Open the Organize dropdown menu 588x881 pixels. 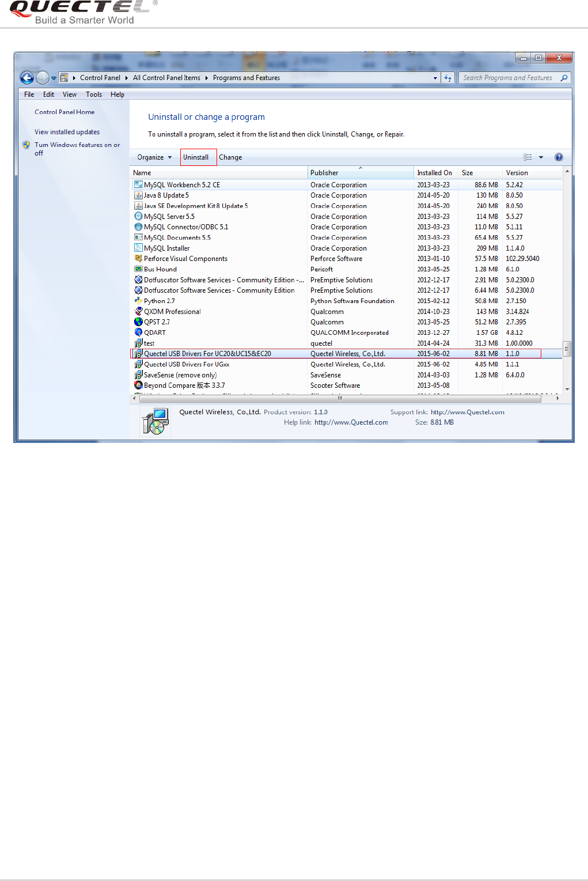pyautogui.click(x=154, y=157)
